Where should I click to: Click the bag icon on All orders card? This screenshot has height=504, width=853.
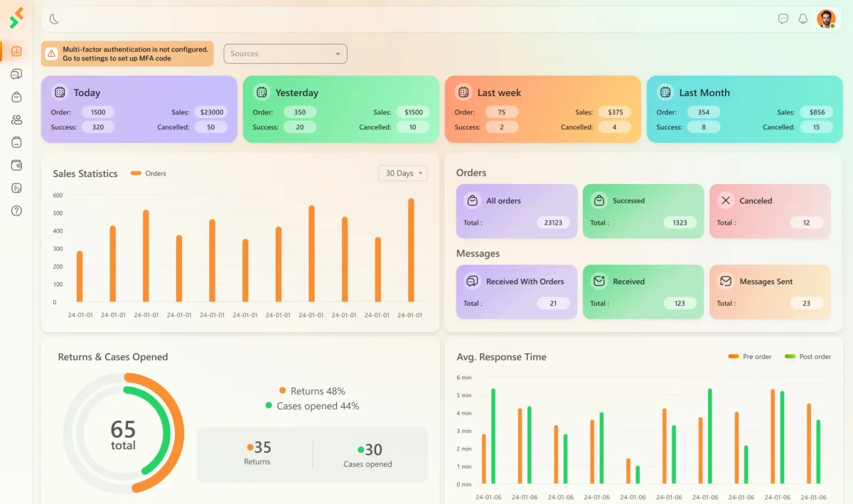click(x=473, y=200)
